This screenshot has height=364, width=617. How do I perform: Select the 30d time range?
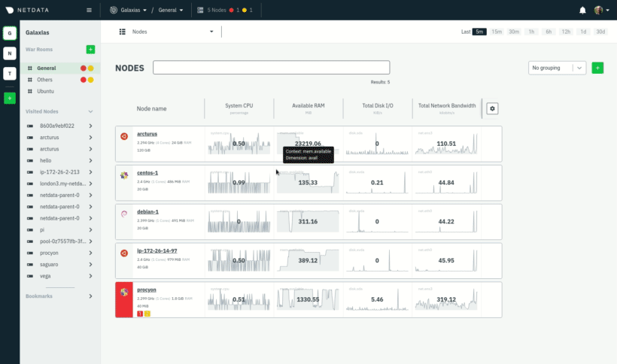pyautogui.click(x=600, y=32)
